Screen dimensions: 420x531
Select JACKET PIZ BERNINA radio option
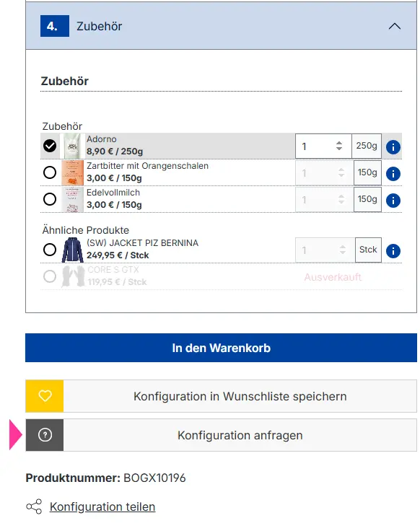50,250
